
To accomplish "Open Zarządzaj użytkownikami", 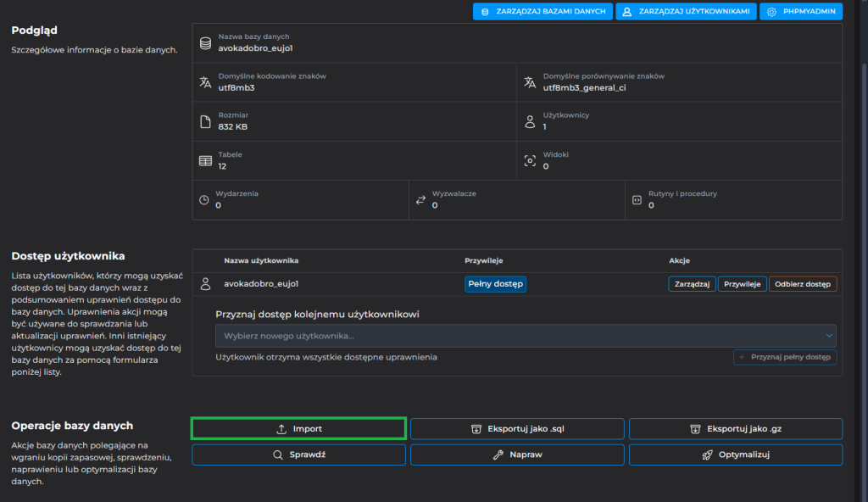I will [x=686, y=12].
